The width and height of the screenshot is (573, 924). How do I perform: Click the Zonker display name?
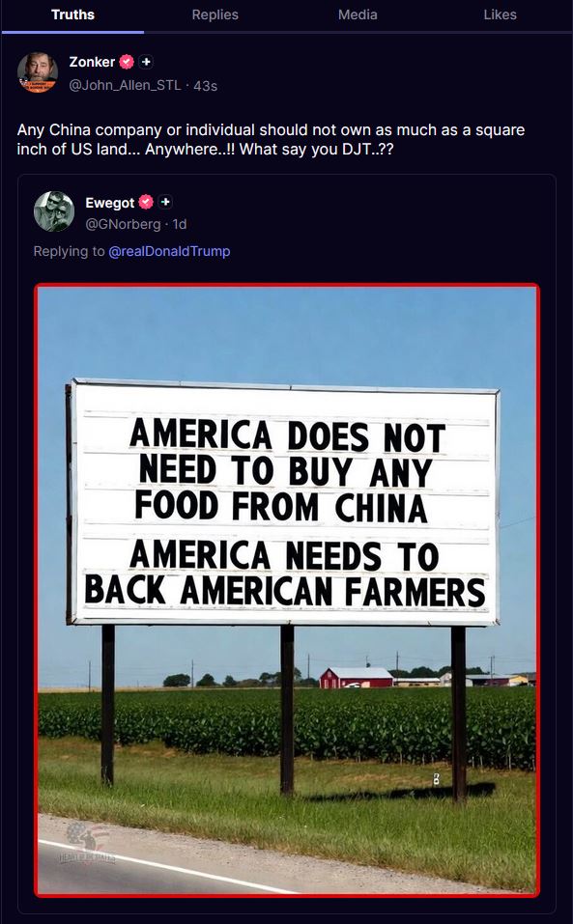(x=92, y=61)
